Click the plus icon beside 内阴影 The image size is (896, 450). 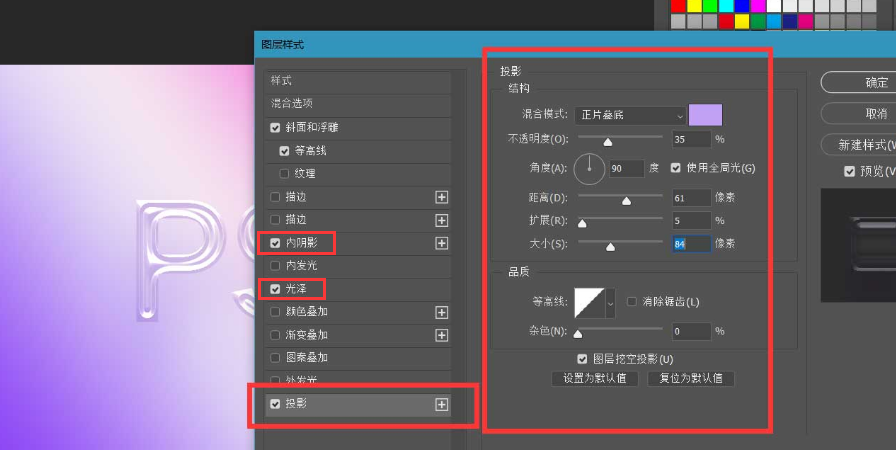441,243
